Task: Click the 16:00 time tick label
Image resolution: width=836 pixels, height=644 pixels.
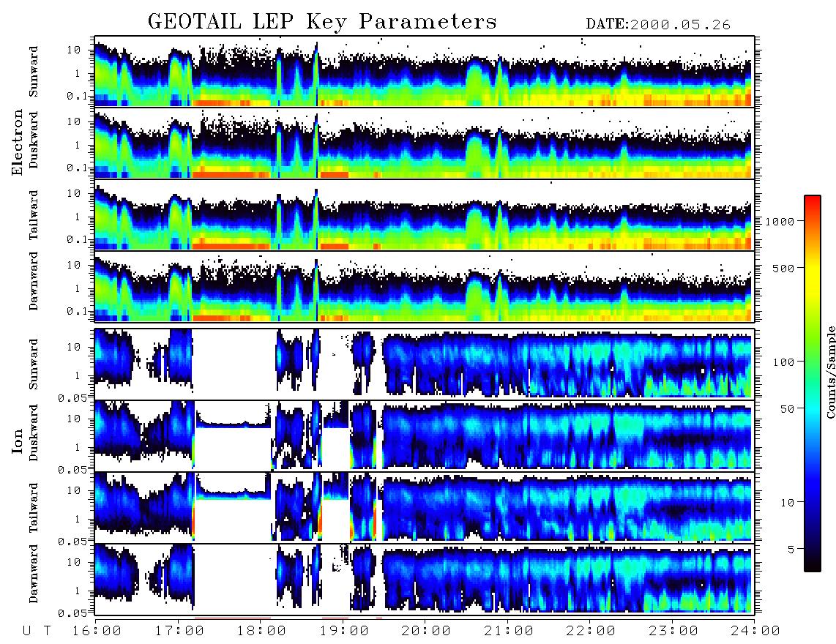Action: pyautogui.click(x=97, y=631)
